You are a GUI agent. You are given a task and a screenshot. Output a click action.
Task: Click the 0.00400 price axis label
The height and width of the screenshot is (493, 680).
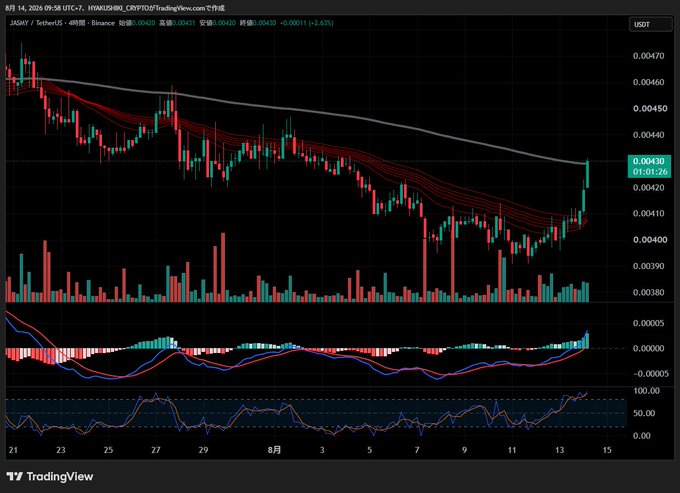click(x=650, y=240)
